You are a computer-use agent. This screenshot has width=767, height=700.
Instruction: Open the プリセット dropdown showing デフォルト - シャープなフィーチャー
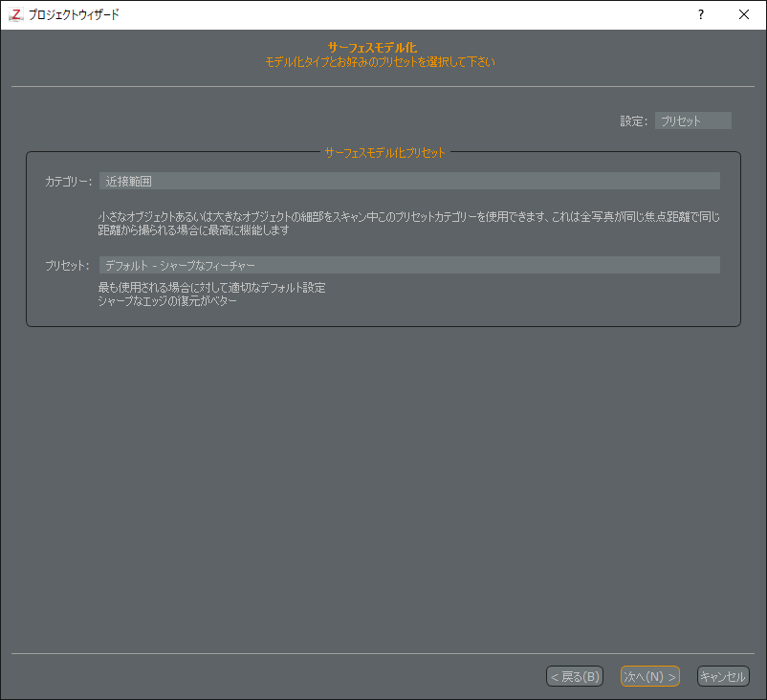(409, 265)
